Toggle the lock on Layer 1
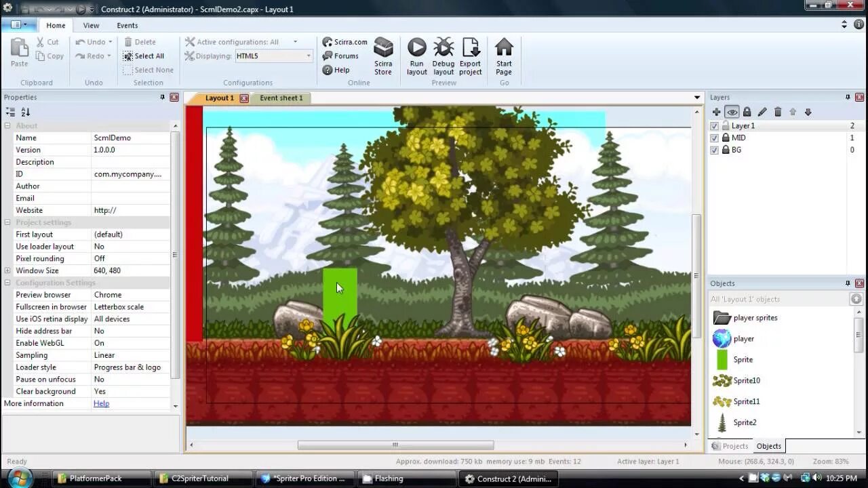Viewport: 868px width, 488px height. coord(726,126)
